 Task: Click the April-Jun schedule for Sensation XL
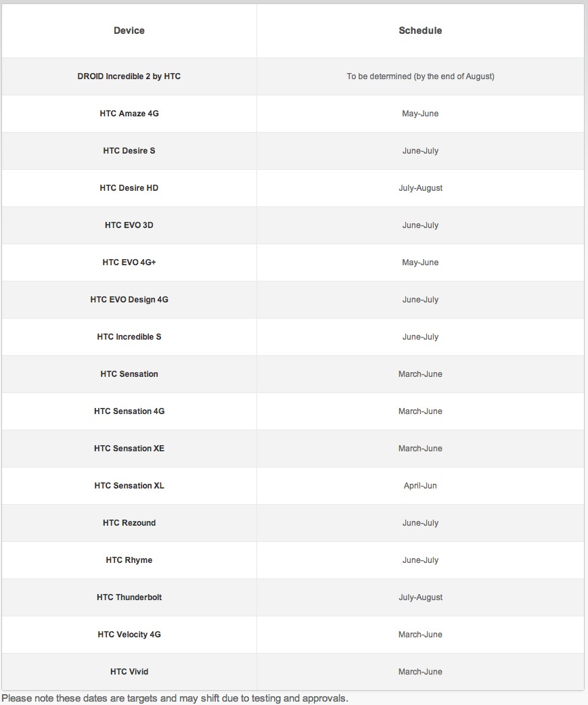[420, 486]
